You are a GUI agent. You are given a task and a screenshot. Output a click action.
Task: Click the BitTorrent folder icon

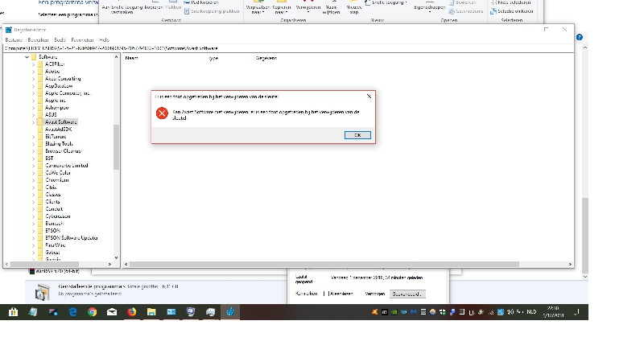[x=40, y=136]
